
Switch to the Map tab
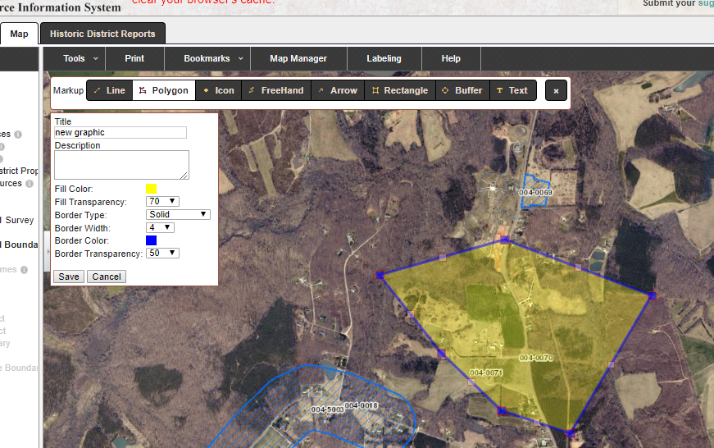pyautogui.click(x=19, y=34)
